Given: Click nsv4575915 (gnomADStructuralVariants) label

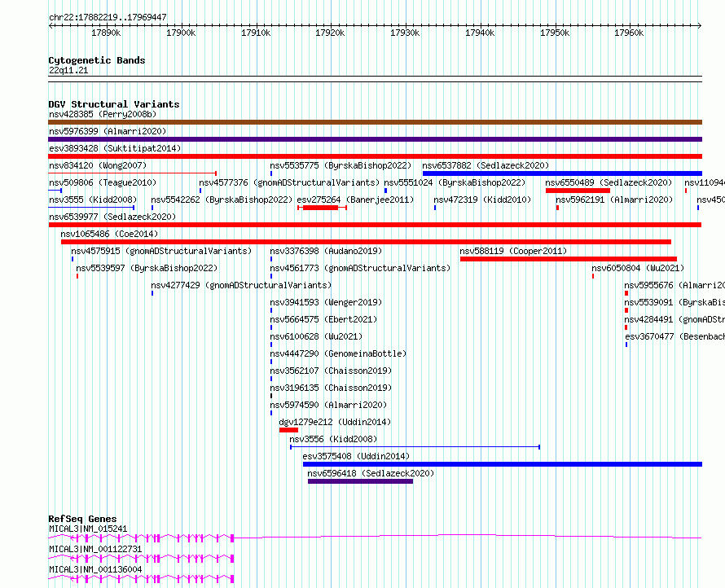Looking at the screenshot, I should coord(161,251).
